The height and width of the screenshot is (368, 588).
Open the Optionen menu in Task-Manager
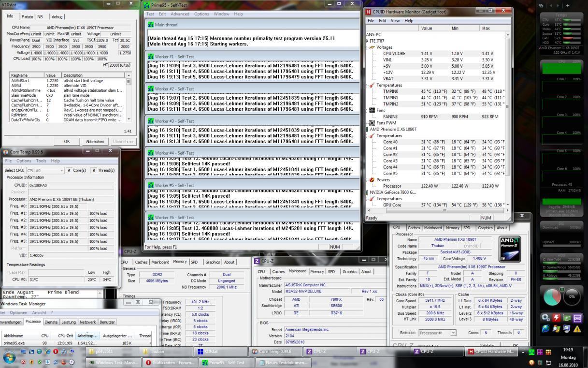tap(18, 312)
